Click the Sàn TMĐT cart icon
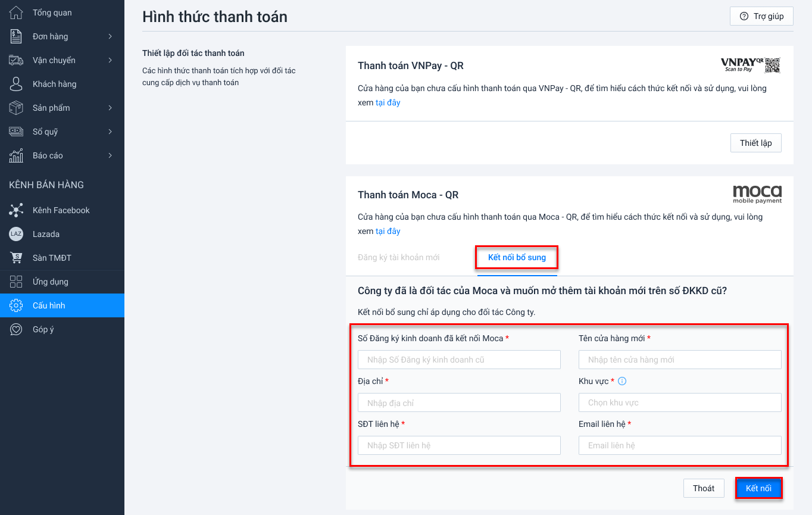Screen dimensions: 812x515 pos(16,258)
